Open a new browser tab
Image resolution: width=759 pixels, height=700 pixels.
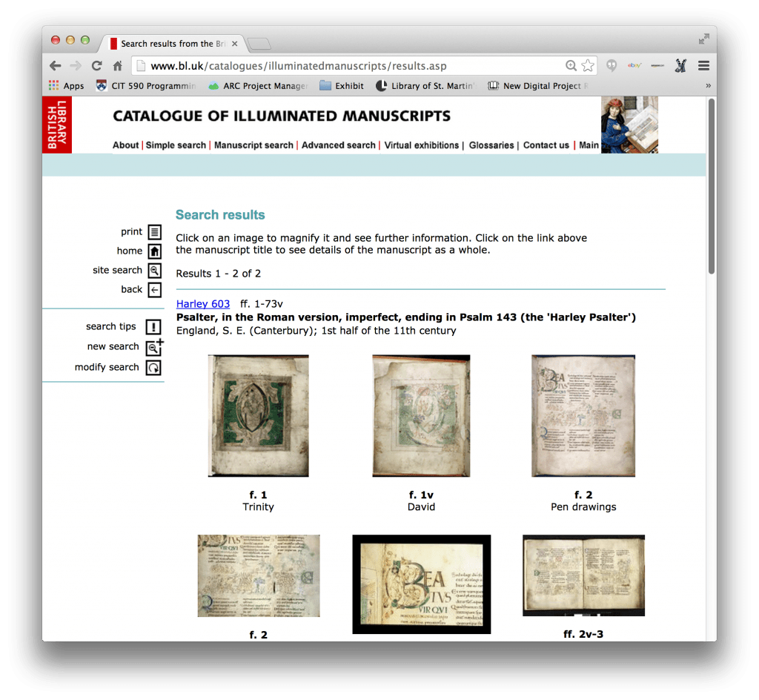coord(259,44)
